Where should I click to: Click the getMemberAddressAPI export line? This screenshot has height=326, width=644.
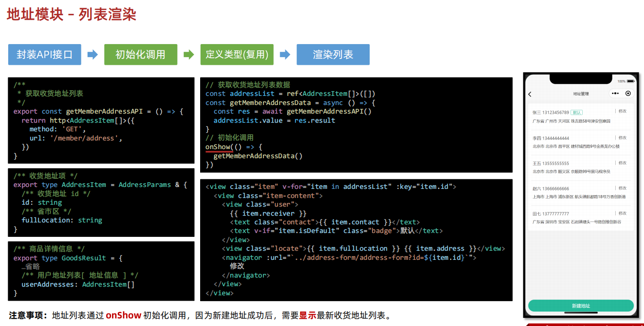click(x=98, y=111)
